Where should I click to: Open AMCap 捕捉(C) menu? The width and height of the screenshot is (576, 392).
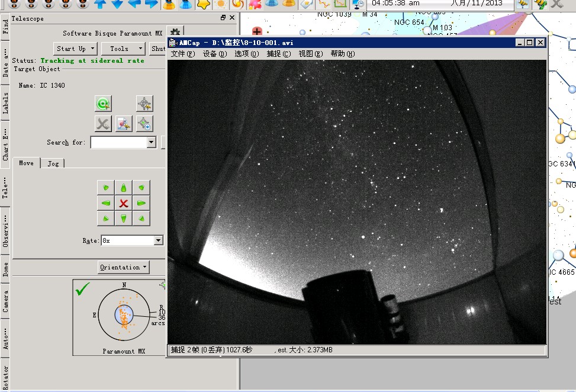coord(279,54)
